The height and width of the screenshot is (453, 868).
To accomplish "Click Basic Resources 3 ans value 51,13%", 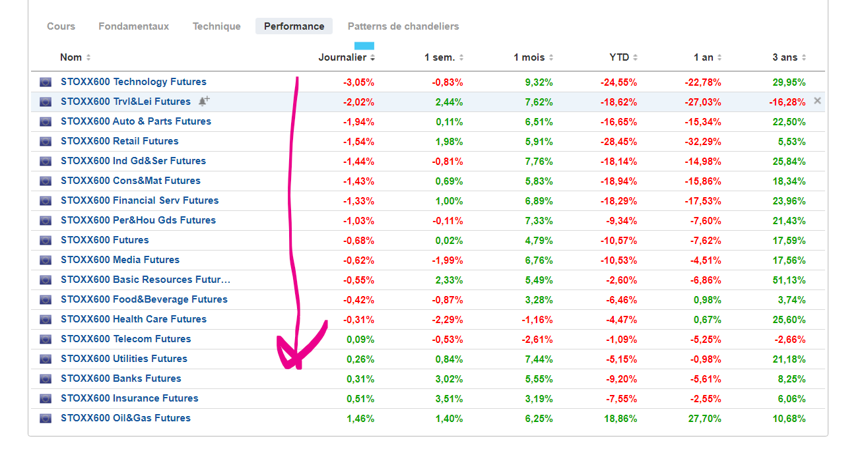I will coord(790,280).
